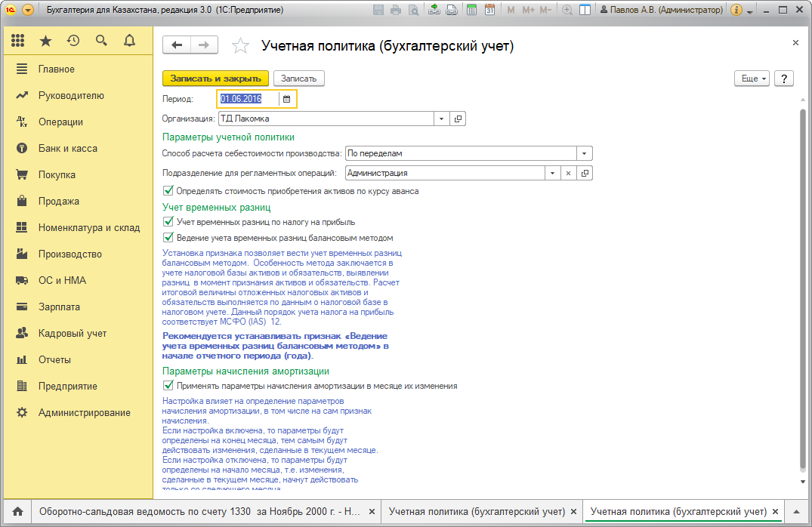
Task: Open the Кадровый учет section
Action: pyautogui.click(x=73, y=334)
